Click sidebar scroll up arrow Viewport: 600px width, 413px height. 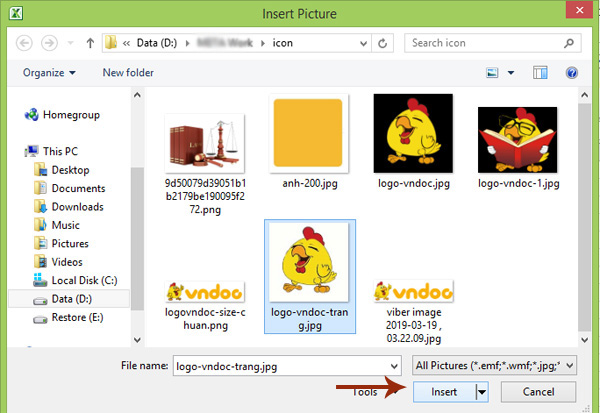click(137, 95)
